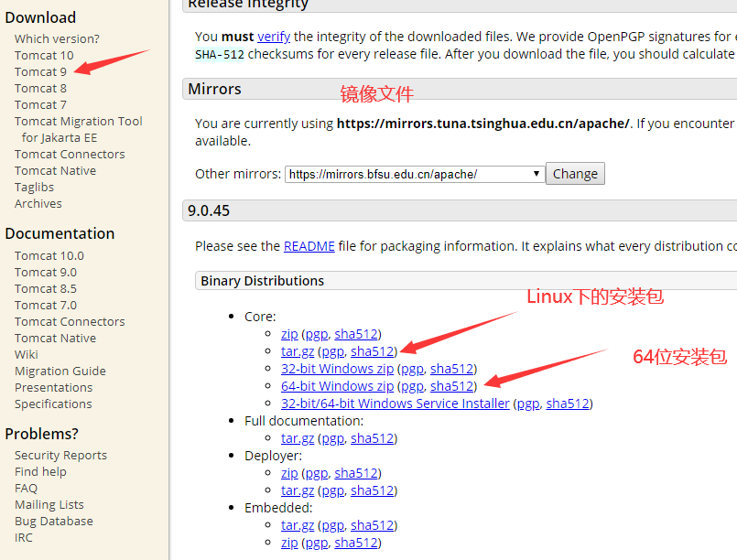737x560 pixels.
Task: Open Tomcat Connectors under Documentation
Action: [x=70, y=321]
